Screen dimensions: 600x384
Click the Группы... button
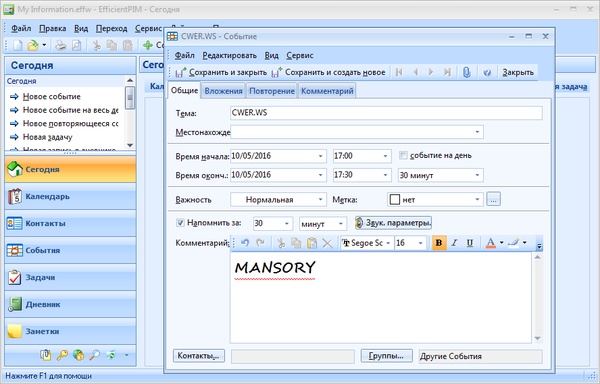point(386,356)
